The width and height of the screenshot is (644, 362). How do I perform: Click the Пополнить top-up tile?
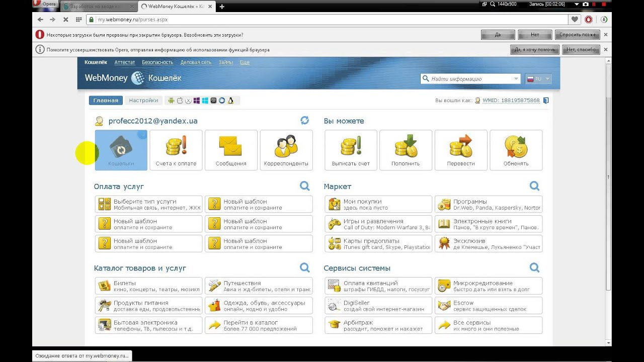pos(406,150)
